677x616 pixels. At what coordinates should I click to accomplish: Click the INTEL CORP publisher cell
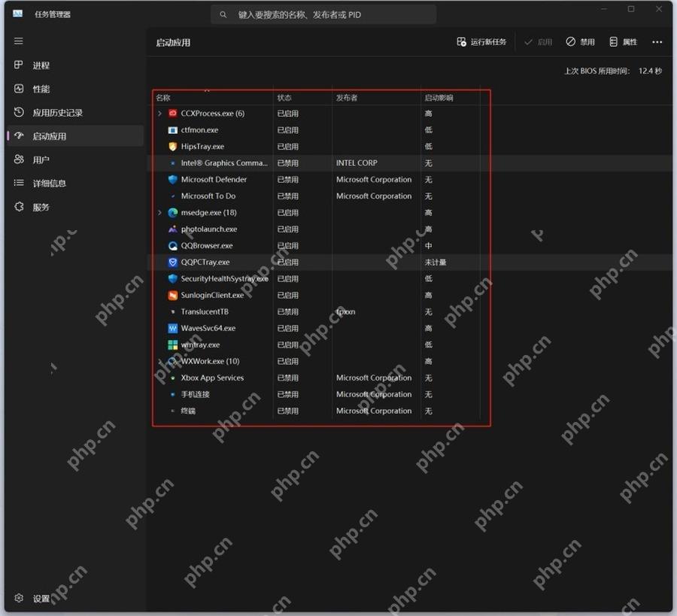tap(357, 162)
